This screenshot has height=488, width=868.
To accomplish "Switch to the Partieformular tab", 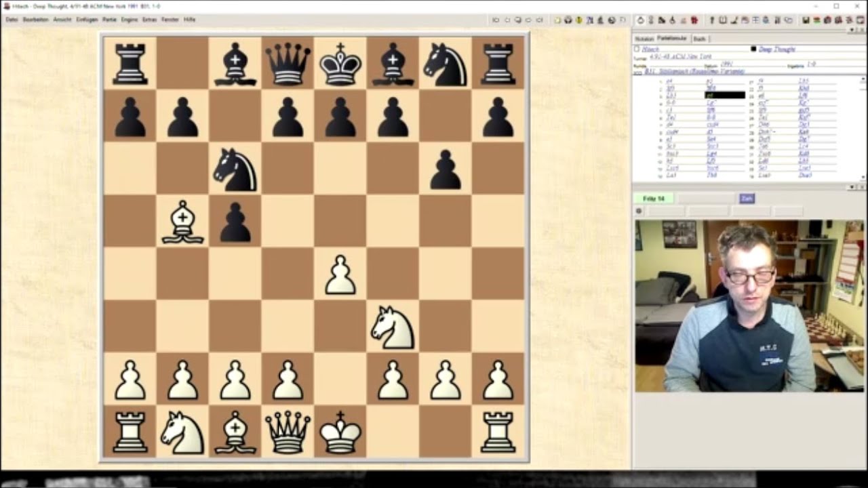I will tap(672, 39).
